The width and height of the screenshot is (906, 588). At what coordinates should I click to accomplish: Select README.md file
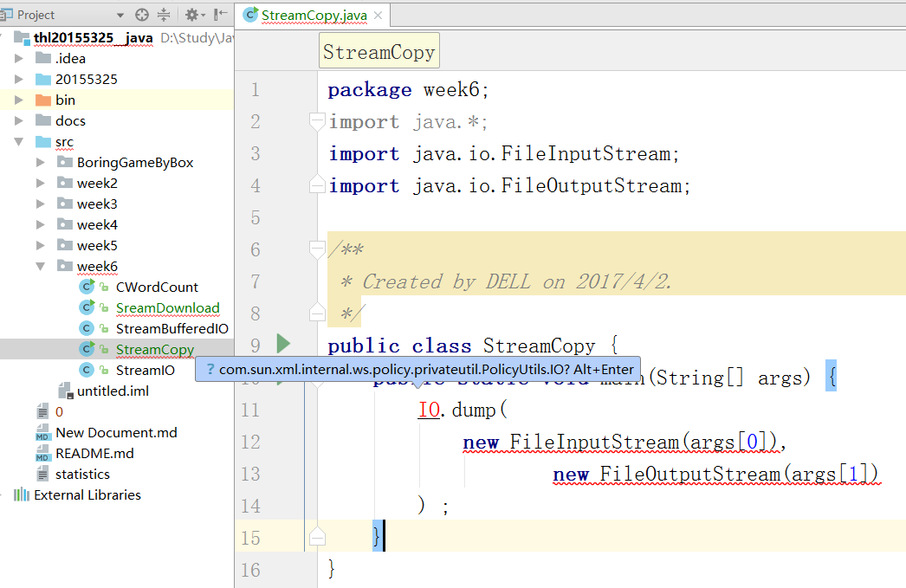(94, 454)
